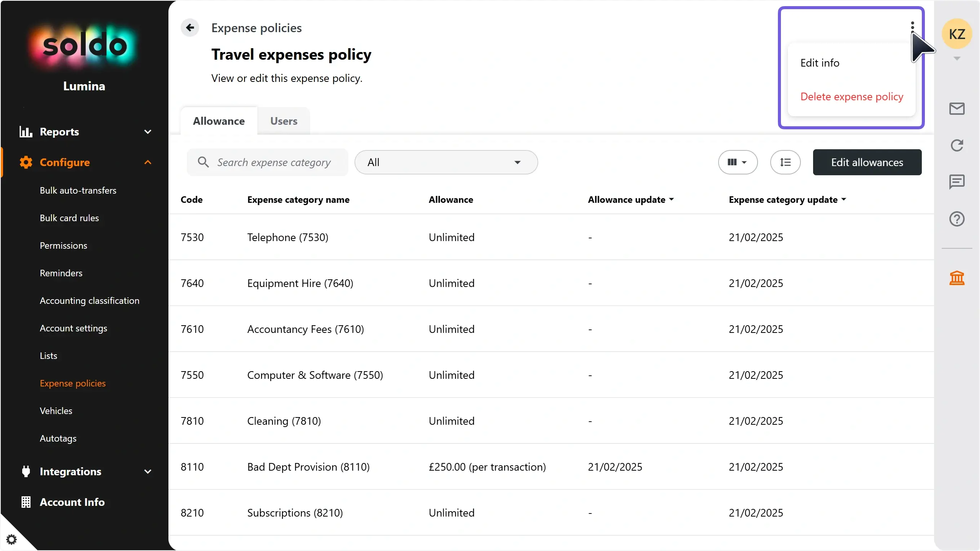The height and width of the screenshot is (551, 980).
Task: Click the Accountancy Fees (7610) row name
Action: [x=305, y=329]
